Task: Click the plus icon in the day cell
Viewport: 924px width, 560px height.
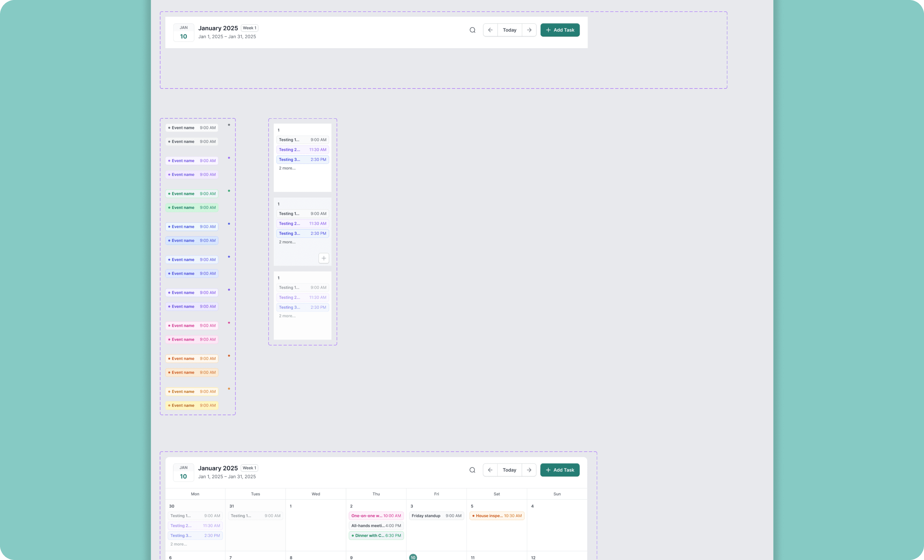Action: coord(324,258)
